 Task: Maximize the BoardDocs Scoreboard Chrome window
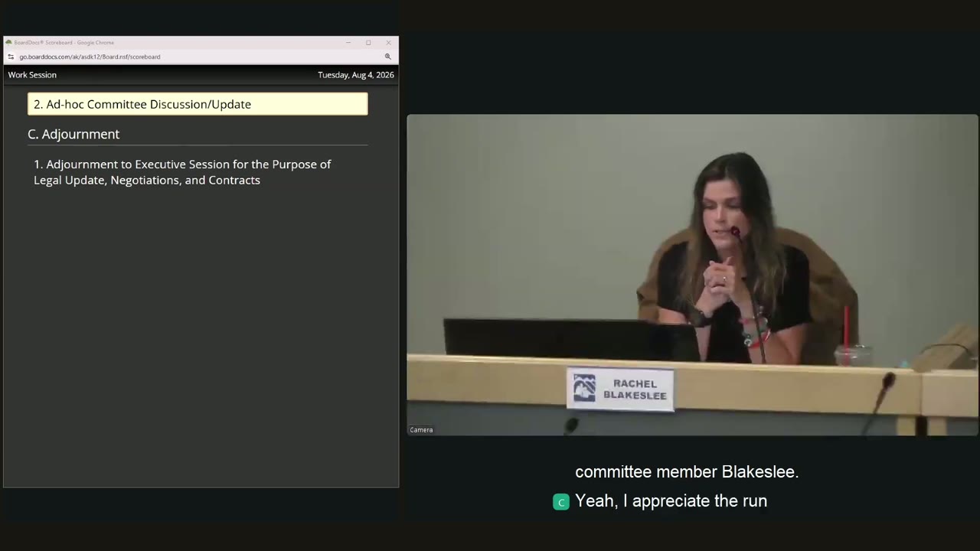coord(368,43)
